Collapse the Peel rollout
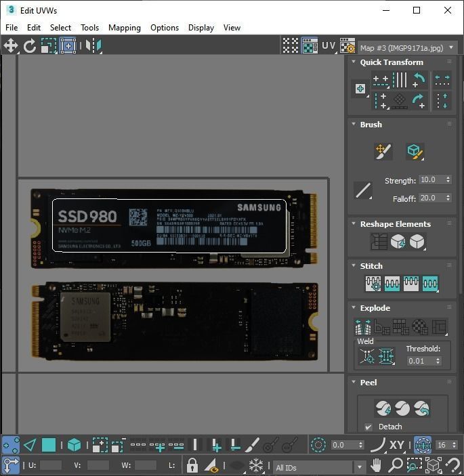Viewport: 464px width, 476px height. coord(354,382)
